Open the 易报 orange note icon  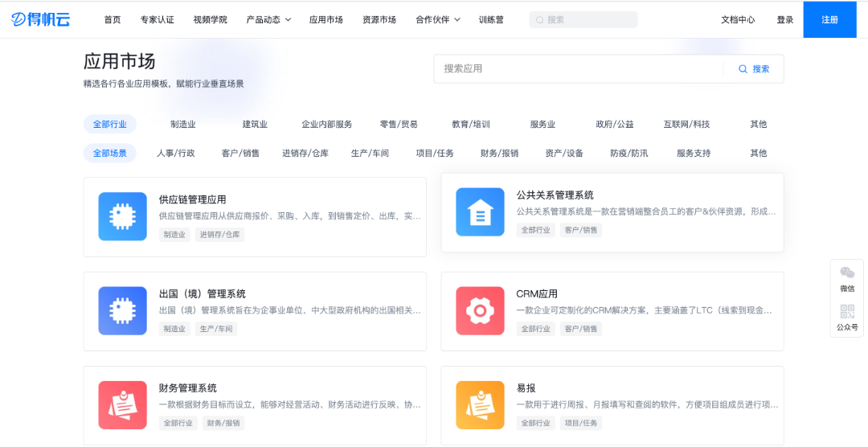(x=480, y=405)
